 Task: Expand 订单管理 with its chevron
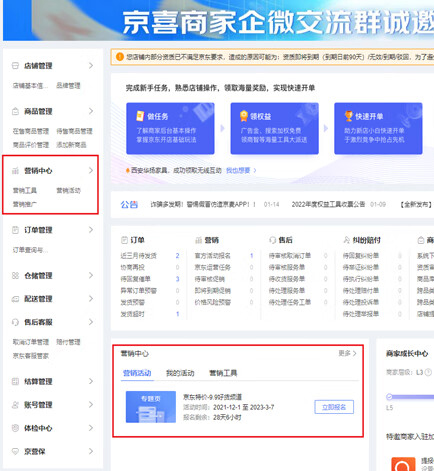pyautogui.click(x=91, y=230)
